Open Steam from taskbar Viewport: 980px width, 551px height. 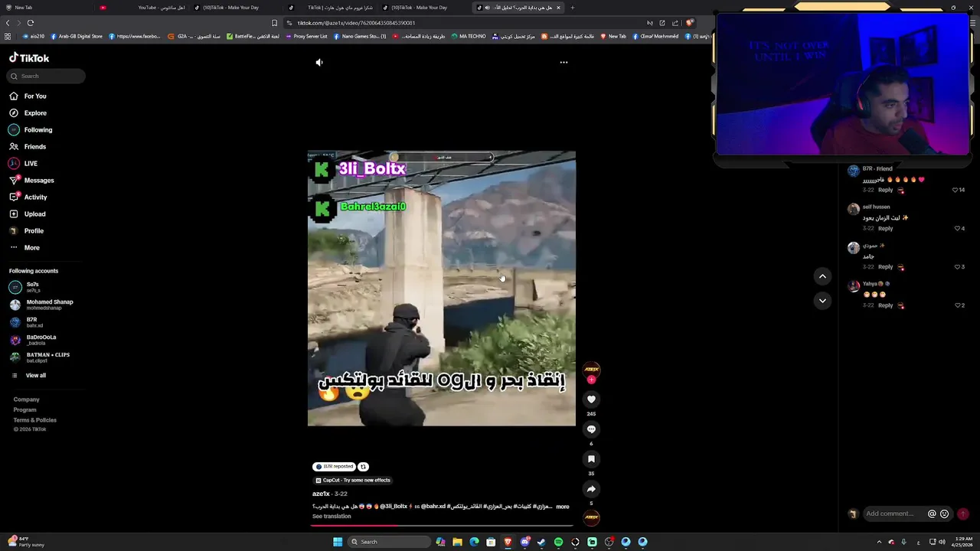pyautogui.click(x=541, y=542)
